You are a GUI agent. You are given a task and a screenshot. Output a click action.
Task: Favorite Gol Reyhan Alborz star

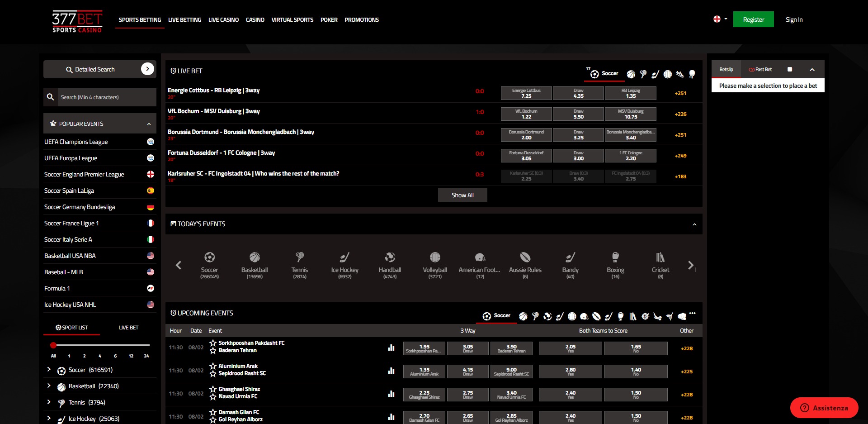213,419
